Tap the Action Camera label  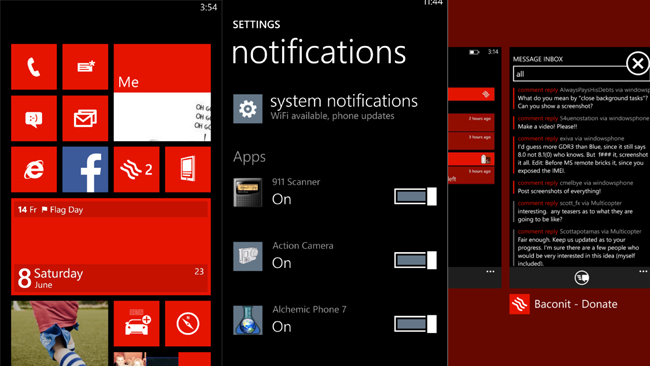(303, 246)
